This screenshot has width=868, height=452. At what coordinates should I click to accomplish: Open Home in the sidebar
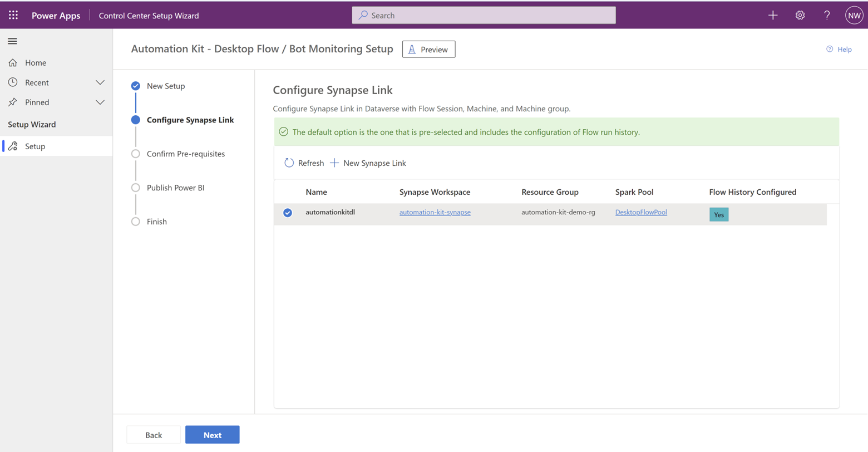(x=56, y=63)
